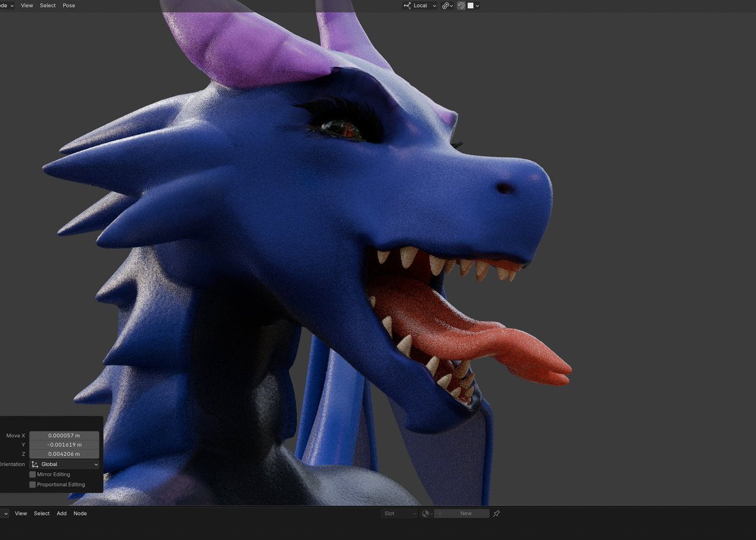This screenshot has height=540, width=756.
Task: Open the snapping options dropdown by the white square
Action: [473, 5]
